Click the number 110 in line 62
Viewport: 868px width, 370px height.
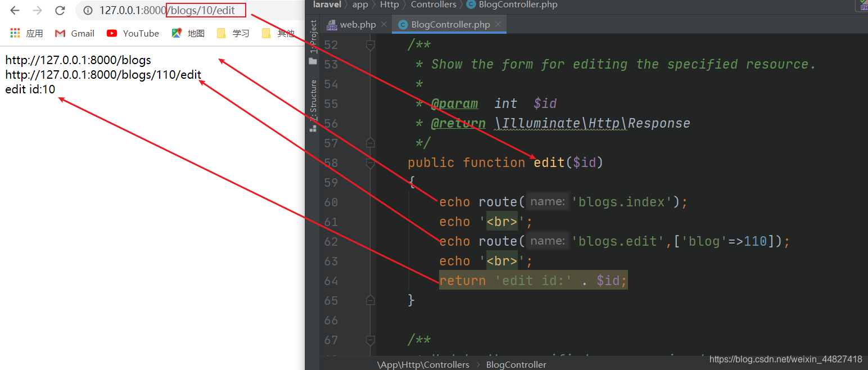(756, 241)
